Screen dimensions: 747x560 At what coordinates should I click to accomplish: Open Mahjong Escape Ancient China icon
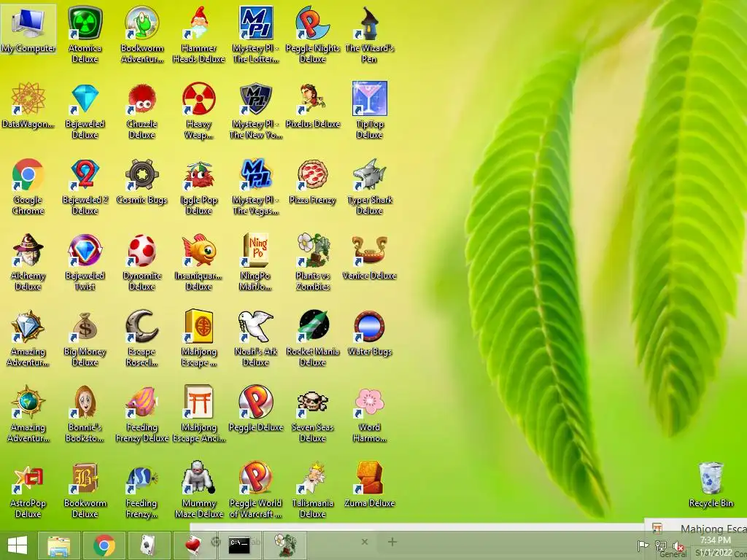point(198,338)
